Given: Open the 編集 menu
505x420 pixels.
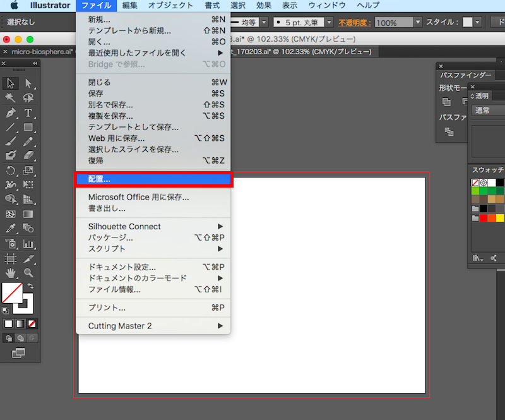Looking at the screenshot, I should coord(130,6).
